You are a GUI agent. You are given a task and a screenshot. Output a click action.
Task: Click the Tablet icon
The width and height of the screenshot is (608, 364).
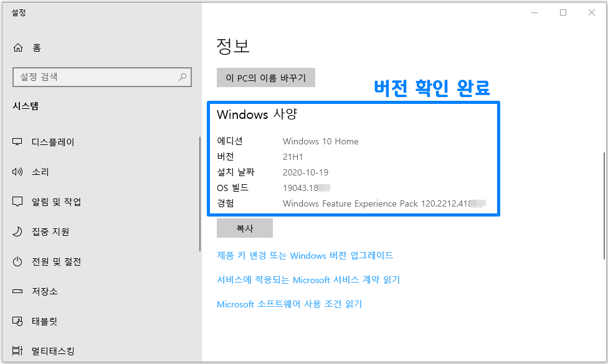pyautogui.click(x=17, y=321)
